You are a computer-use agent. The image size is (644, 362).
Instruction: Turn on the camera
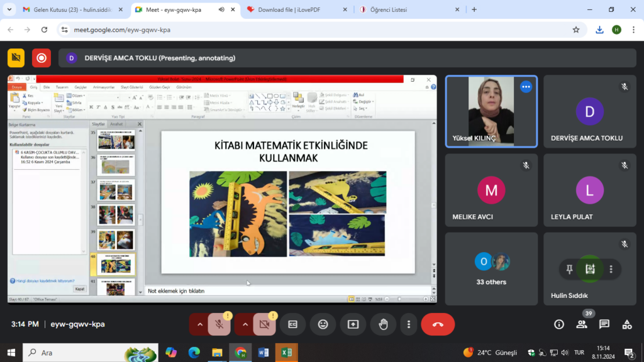click(264, 324)
